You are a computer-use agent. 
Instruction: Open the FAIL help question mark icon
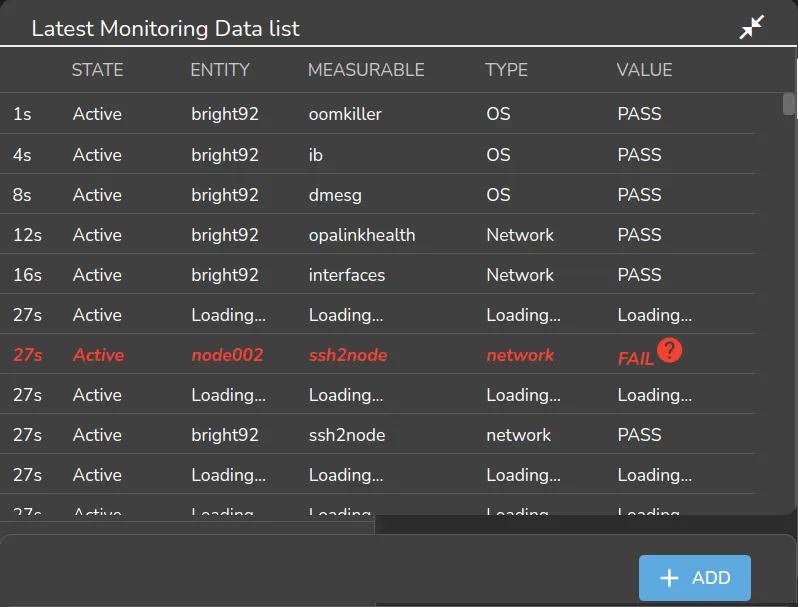tap(669, 350)
